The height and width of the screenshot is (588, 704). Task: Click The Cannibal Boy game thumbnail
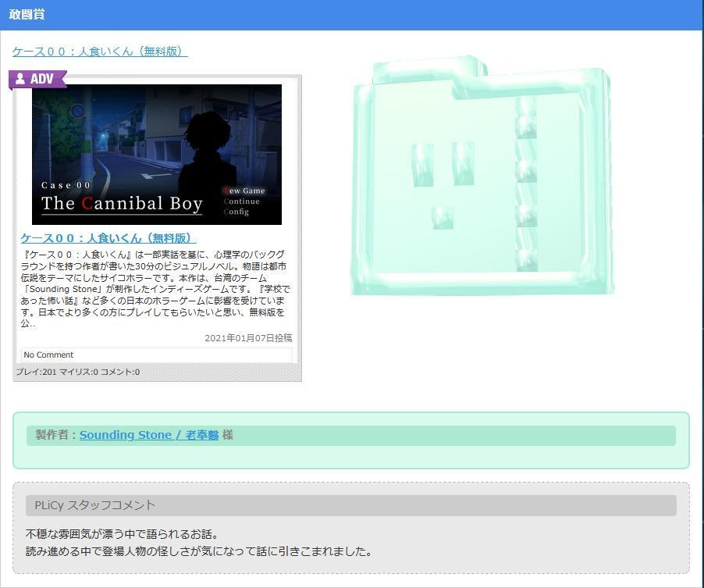pyautogui.click(x=157, y=155)
